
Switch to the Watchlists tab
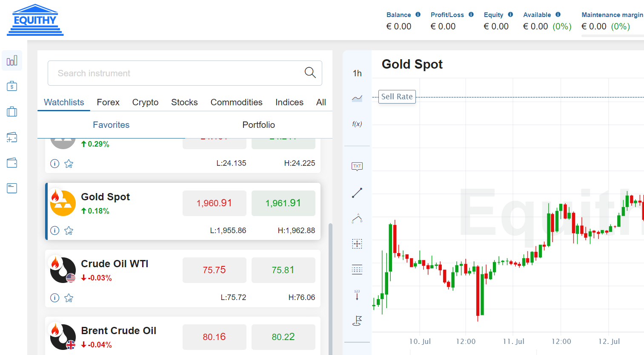[x=64, y=102]
